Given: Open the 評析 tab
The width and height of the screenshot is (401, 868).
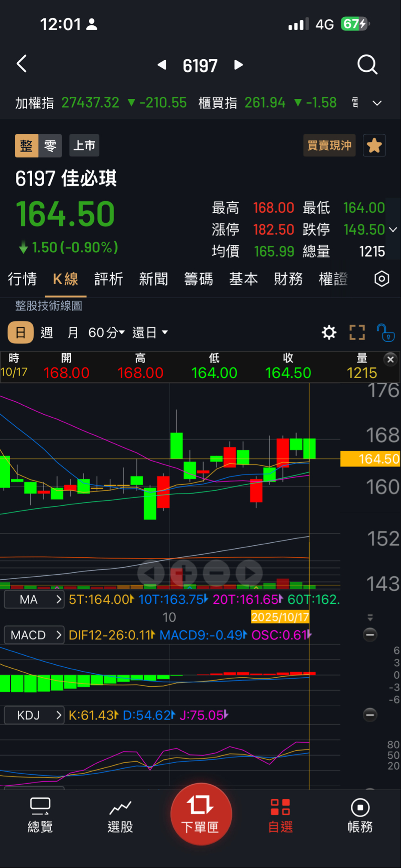Looking at the screenshot, I should click(x=109, y=279).
